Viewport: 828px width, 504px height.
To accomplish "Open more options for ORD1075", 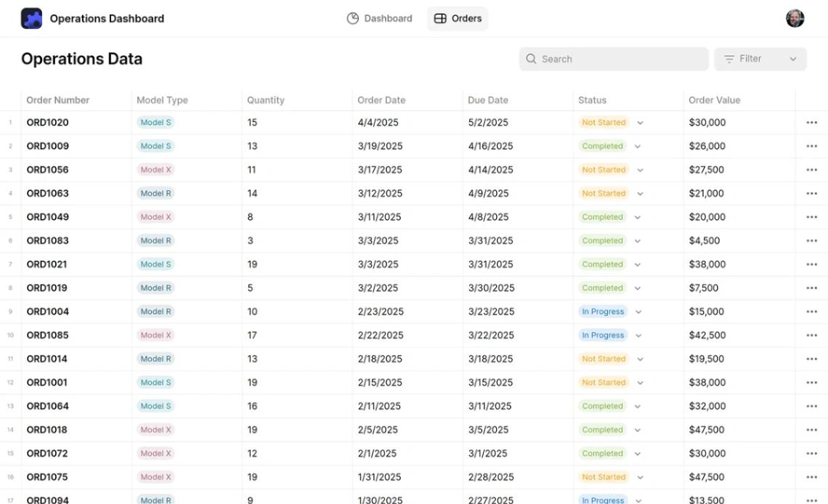I will (811, 477).
